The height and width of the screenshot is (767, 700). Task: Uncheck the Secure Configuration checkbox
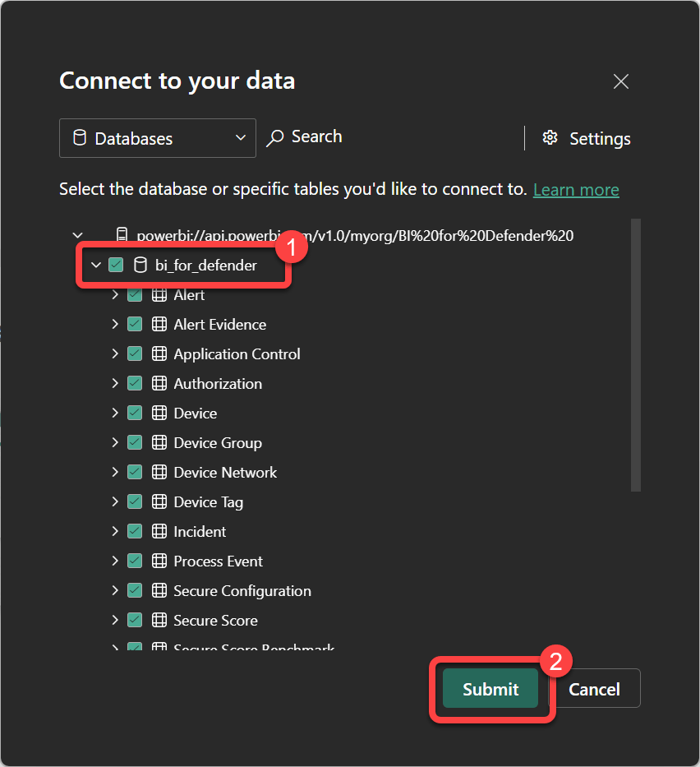coord(135,590)
